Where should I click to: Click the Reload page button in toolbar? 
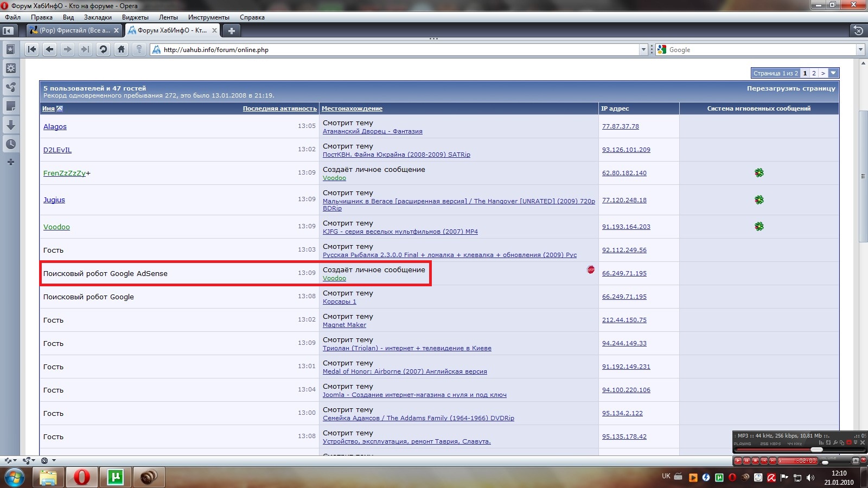click(x=103, y=49)
